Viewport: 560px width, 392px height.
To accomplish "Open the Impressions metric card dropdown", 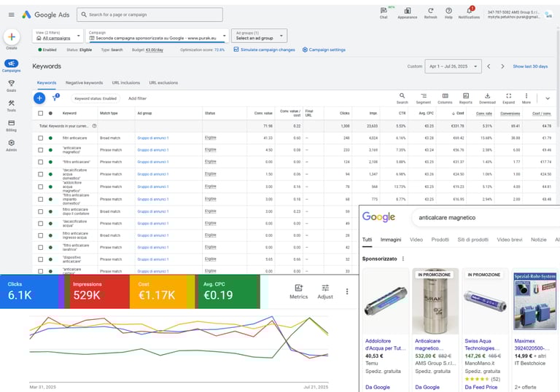I will pyautogui.click(x=99, y=291).
